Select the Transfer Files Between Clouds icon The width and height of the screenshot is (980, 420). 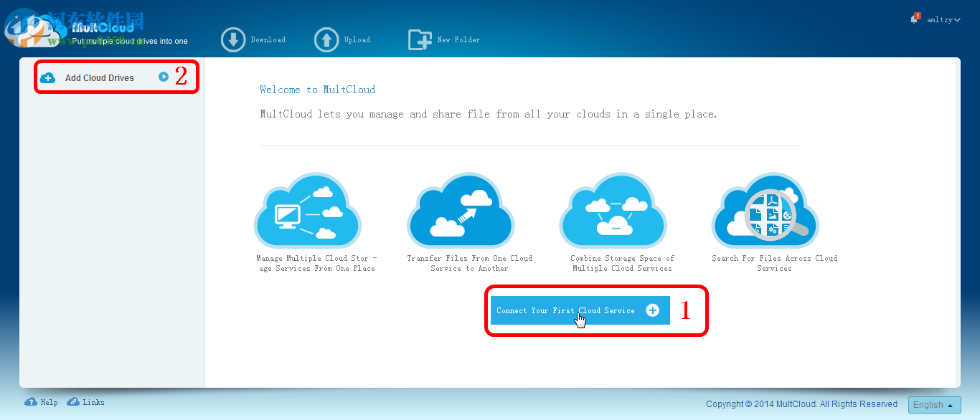coord(461,209)
